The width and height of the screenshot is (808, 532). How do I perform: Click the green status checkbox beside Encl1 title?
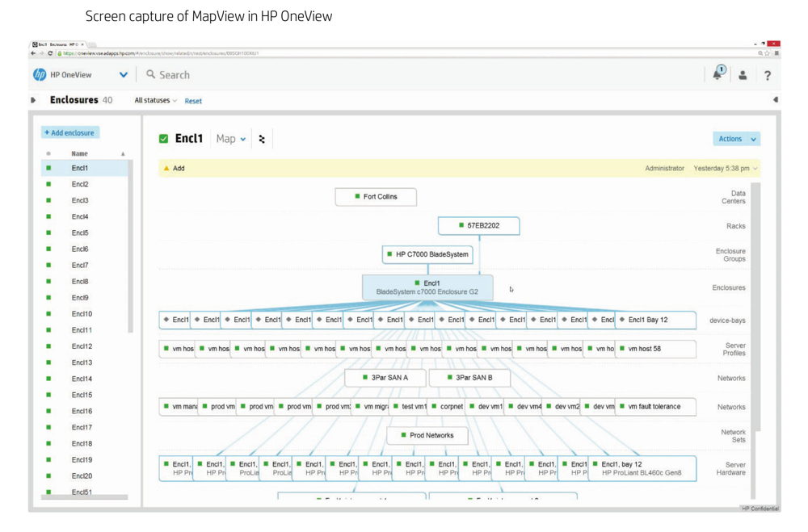point(164,139)
